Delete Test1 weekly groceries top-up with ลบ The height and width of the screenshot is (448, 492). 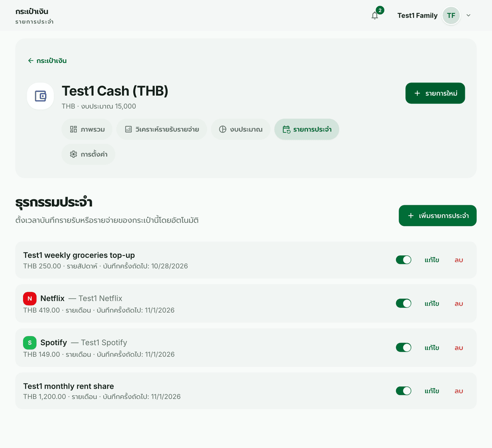click(459, 260)
